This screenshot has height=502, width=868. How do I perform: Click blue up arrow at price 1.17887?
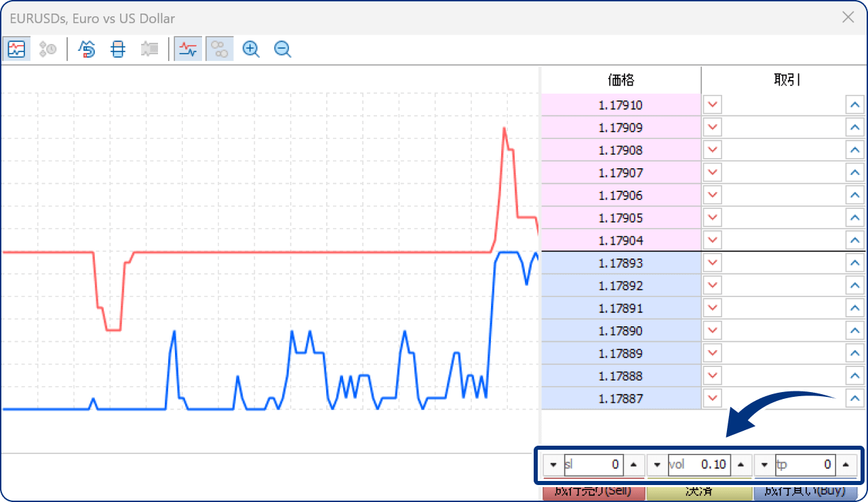(854, 399)
